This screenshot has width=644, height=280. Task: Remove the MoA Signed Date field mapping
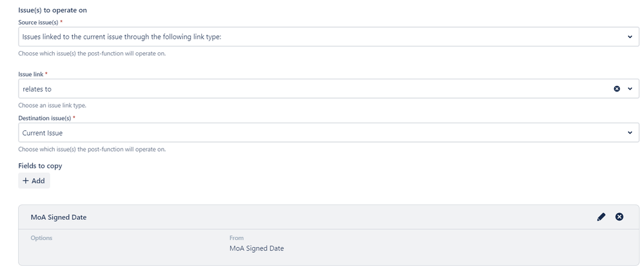[x=619, y=217]
